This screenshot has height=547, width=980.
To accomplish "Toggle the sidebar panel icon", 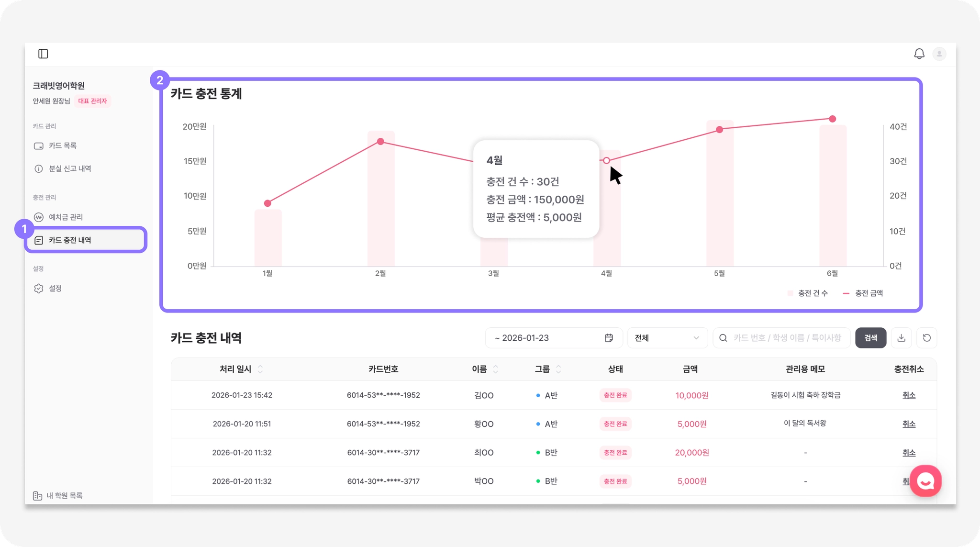I will click(43, 54).
